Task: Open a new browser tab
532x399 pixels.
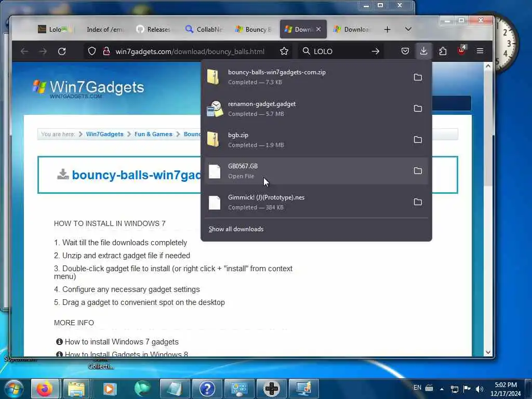Action: click(x=387, y=30)
